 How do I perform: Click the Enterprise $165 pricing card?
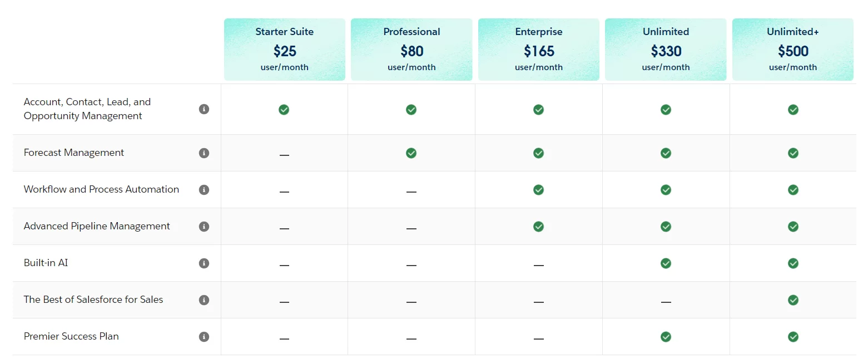(538, 49)
